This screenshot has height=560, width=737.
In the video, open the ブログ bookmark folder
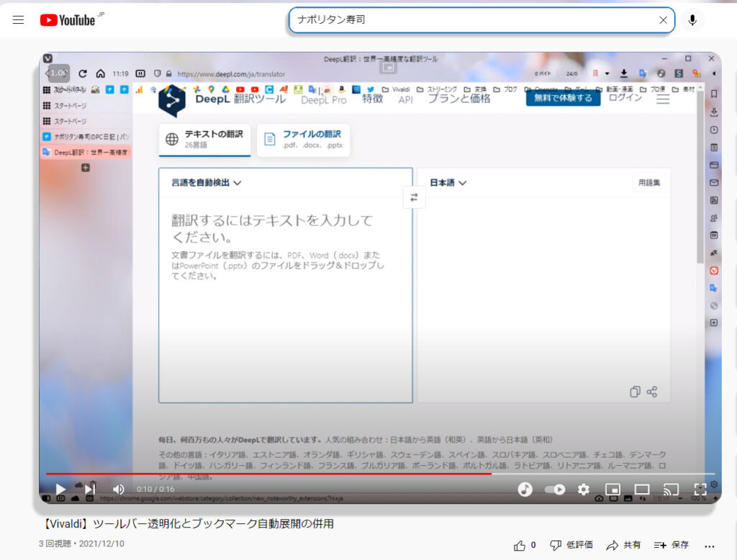tap(505, 89)
